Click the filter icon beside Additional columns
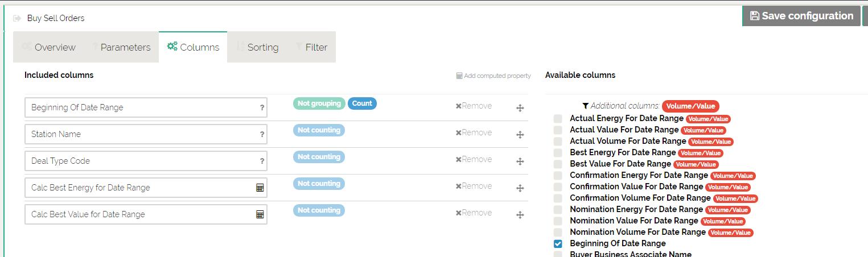 click(585, 106)
